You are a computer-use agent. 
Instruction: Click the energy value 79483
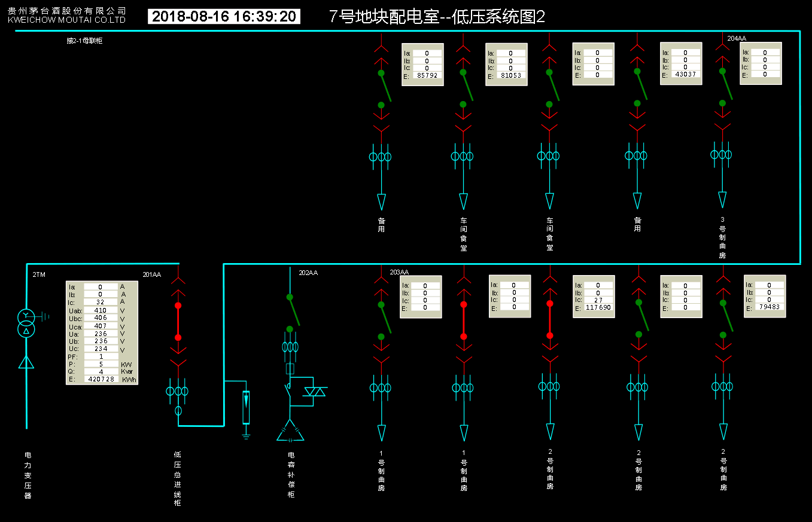click(769, 307)
